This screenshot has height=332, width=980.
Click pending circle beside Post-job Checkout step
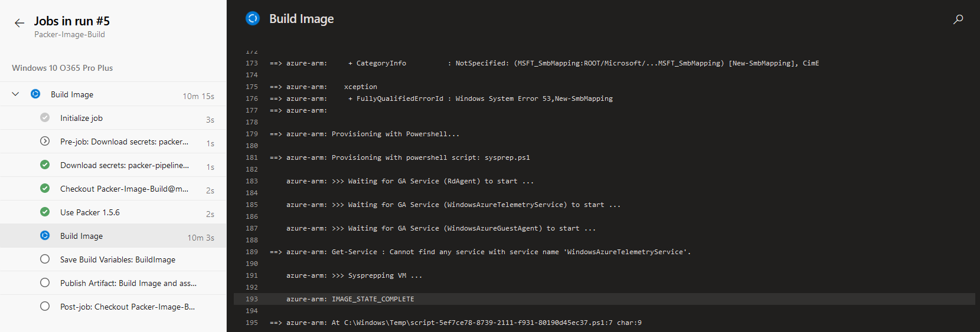45,307
